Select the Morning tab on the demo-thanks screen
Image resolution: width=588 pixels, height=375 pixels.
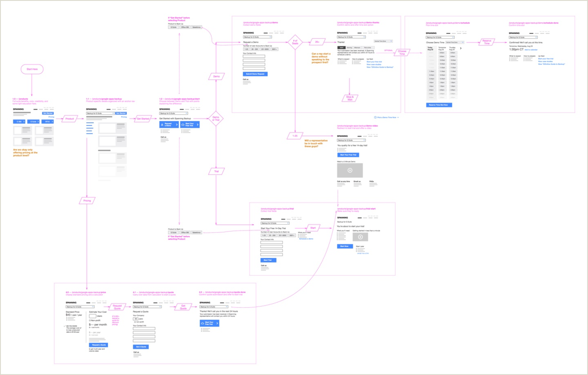(x=350, y=47)
